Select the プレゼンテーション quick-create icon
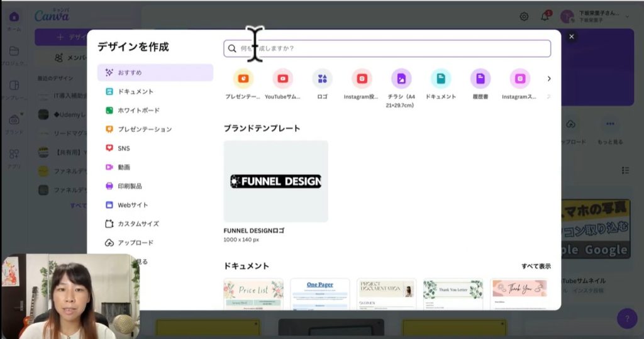 243,79
